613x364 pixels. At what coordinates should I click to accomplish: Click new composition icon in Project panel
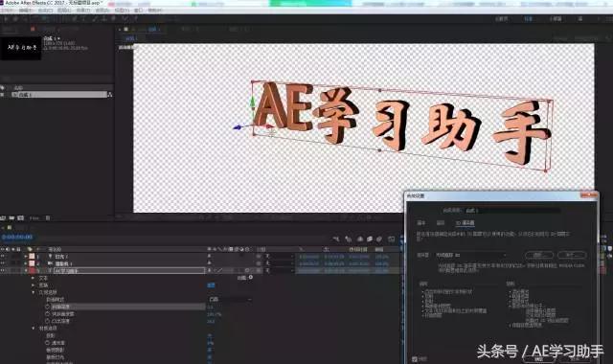pos(20,218)
